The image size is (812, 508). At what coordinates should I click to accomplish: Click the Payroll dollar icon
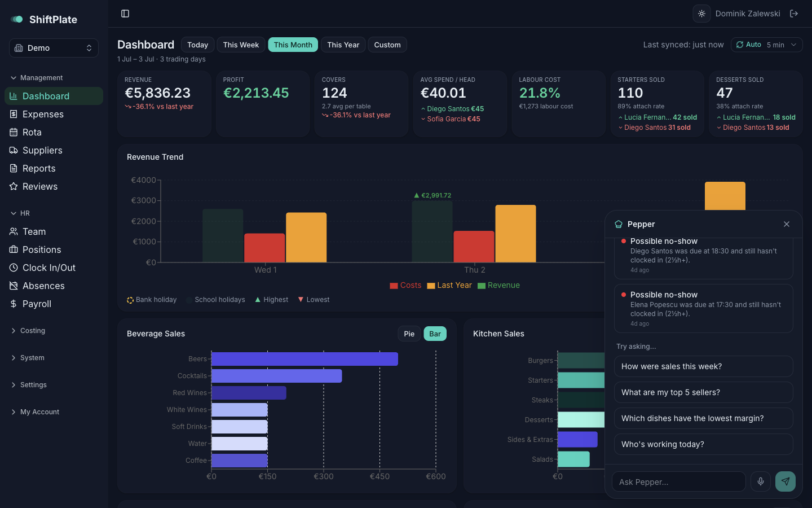click(14, 304)
